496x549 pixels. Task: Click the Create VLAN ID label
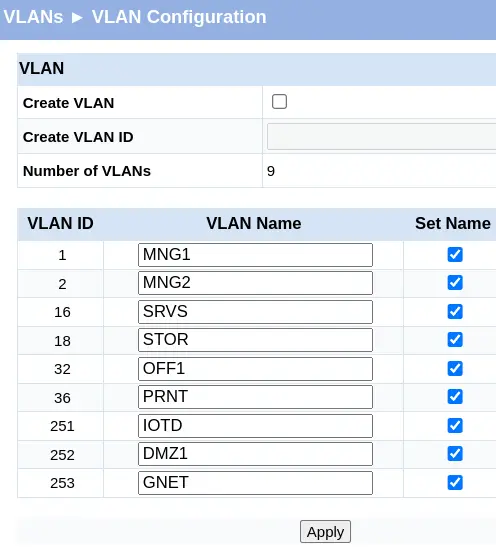[x=78, y=137]
